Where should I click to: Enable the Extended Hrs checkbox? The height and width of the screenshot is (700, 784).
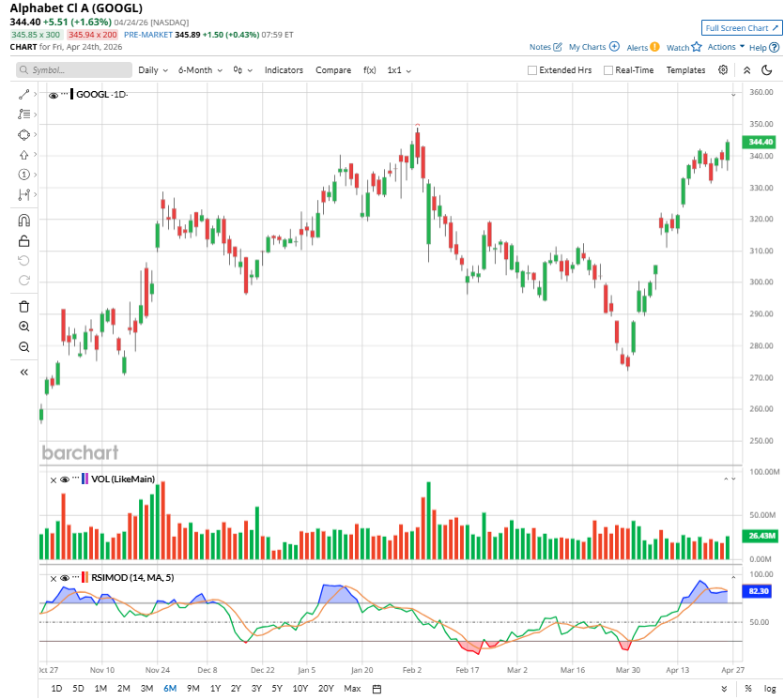pos(532,70)
